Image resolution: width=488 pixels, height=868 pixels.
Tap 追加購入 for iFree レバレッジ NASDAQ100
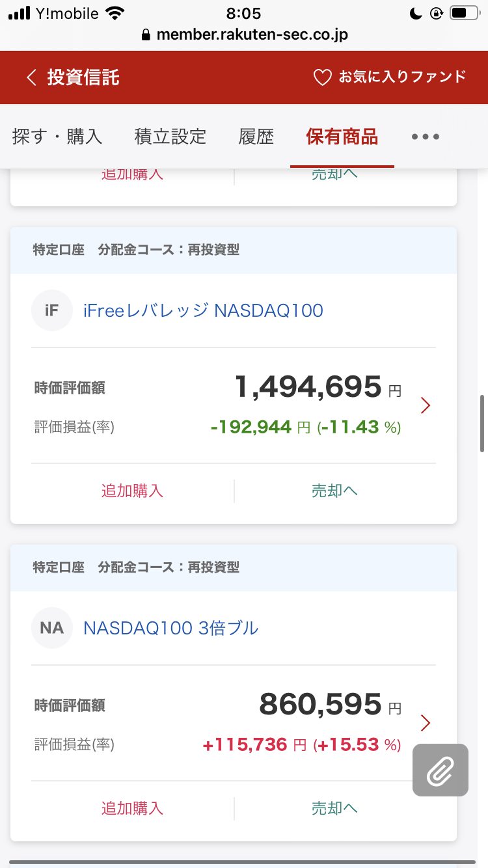[x=132, y=491]
